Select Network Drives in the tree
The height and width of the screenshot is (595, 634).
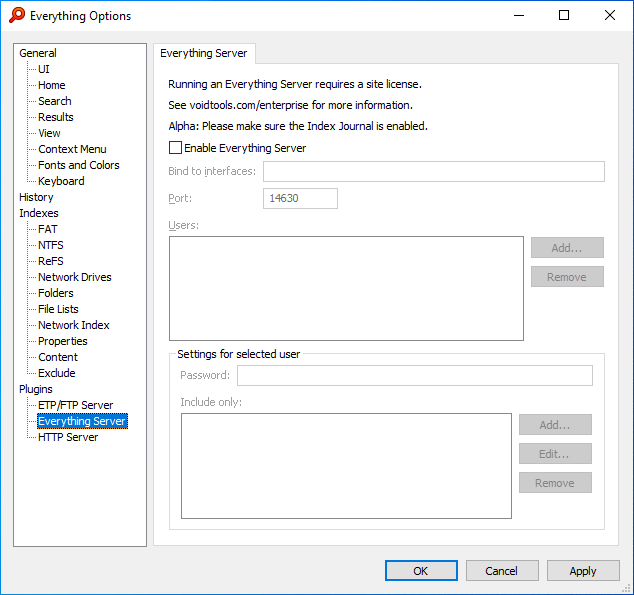click(x=75, y=277)
